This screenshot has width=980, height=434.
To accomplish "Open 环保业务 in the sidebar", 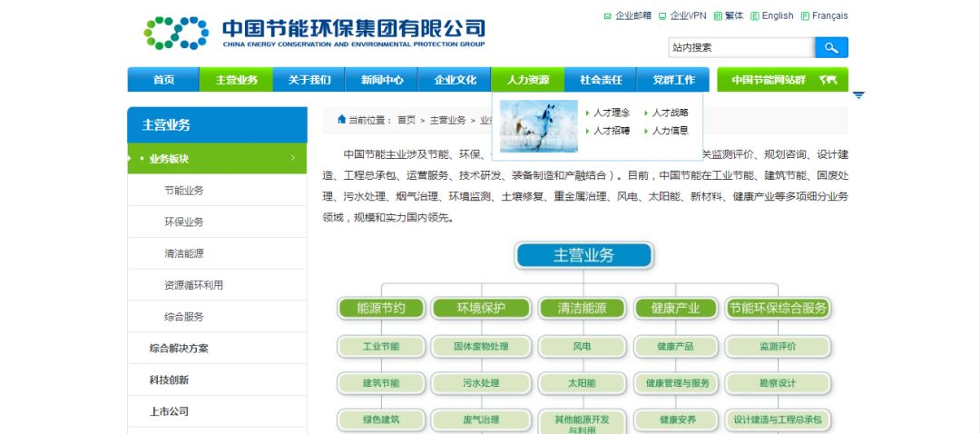I will tap(183, 222).
